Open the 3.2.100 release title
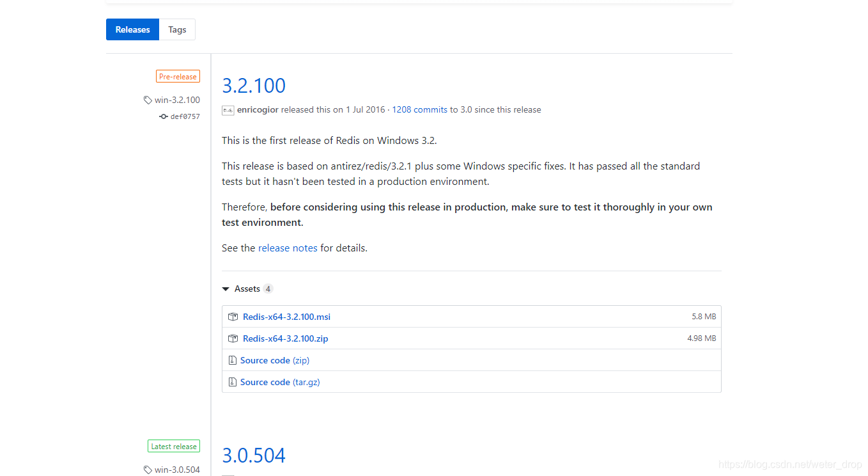 254,85
